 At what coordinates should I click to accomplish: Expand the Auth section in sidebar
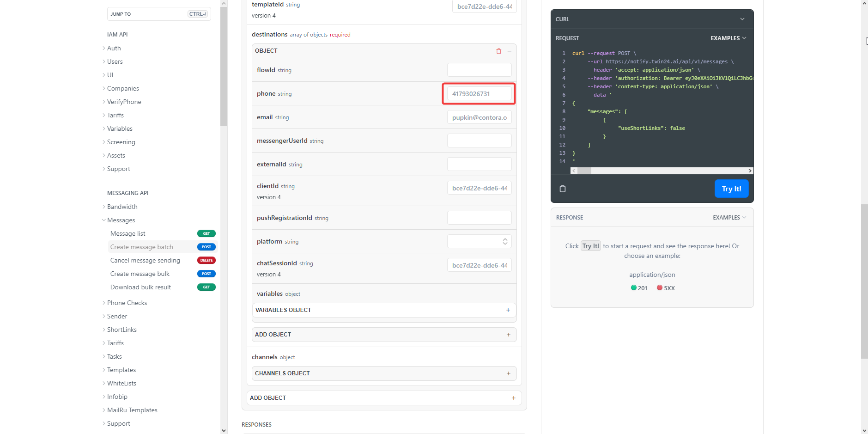pyautogui.click(x=114, y=48)
